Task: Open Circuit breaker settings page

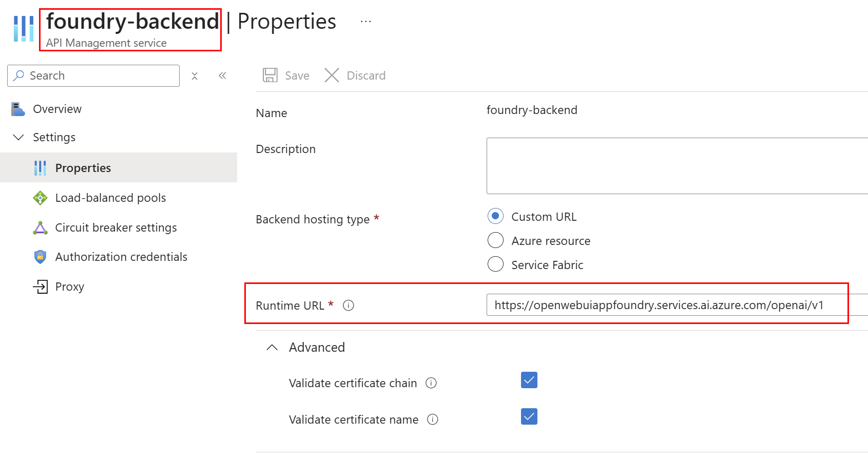Action: 115,227
